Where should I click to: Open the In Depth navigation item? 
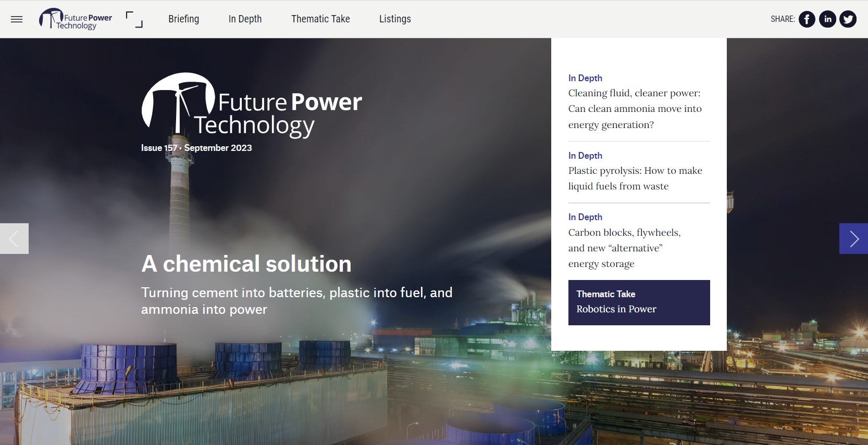point(245,19)
